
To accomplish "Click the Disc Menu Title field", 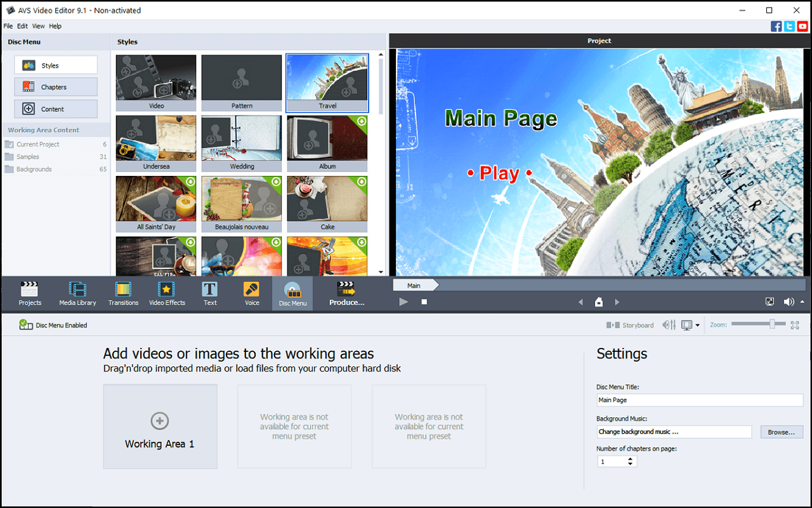I will [700, 400].
